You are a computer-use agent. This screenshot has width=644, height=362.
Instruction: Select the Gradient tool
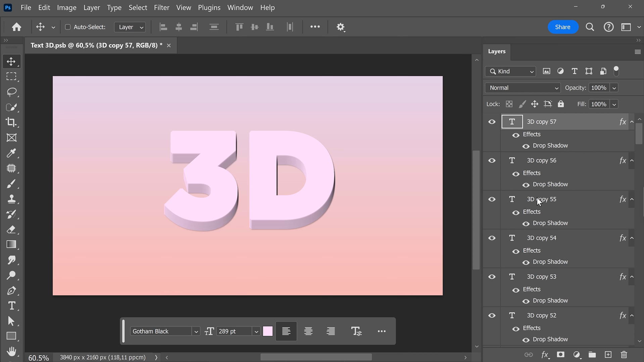point(11,245)
